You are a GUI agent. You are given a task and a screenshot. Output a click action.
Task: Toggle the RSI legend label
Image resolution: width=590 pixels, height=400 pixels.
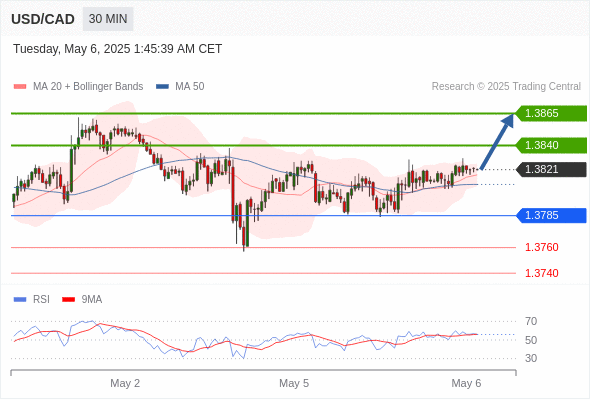[x=41, y=300]
